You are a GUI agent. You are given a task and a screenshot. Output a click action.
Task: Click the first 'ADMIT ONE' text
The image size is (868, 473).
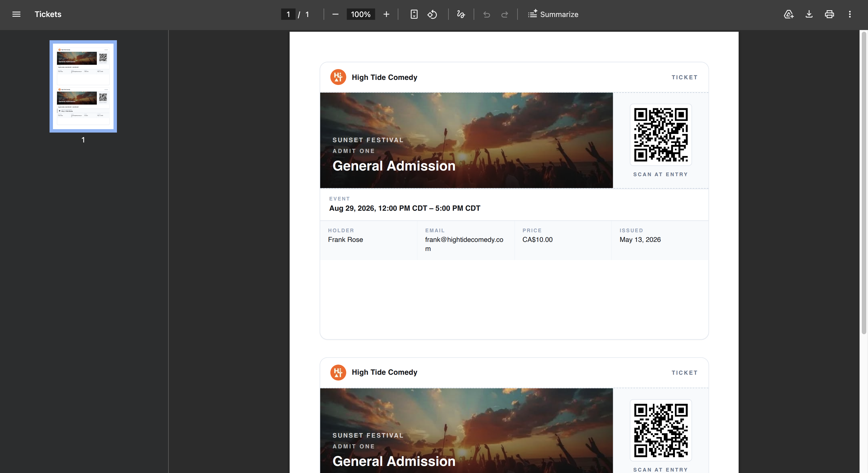[x=354, y=151]
